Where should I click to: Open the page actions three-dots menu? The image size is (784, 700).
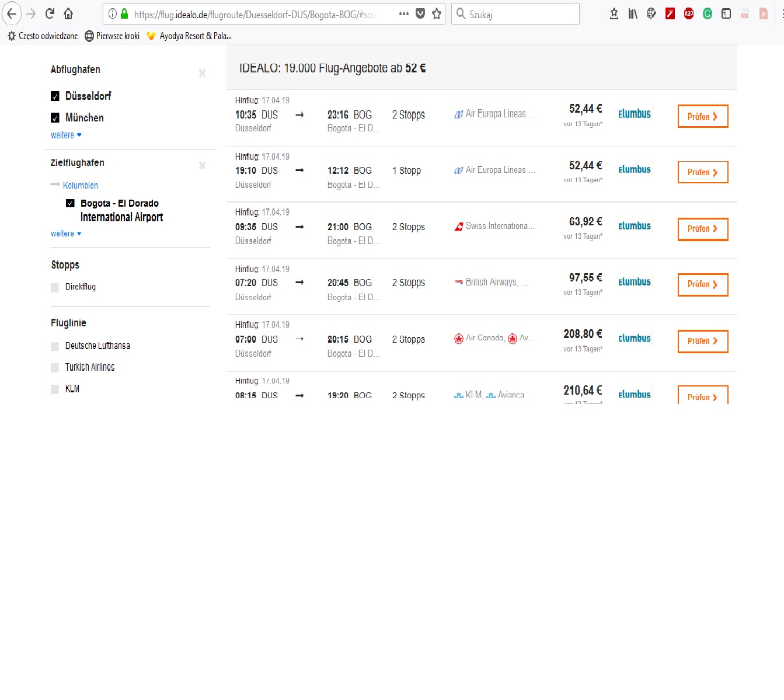(404, 14)
